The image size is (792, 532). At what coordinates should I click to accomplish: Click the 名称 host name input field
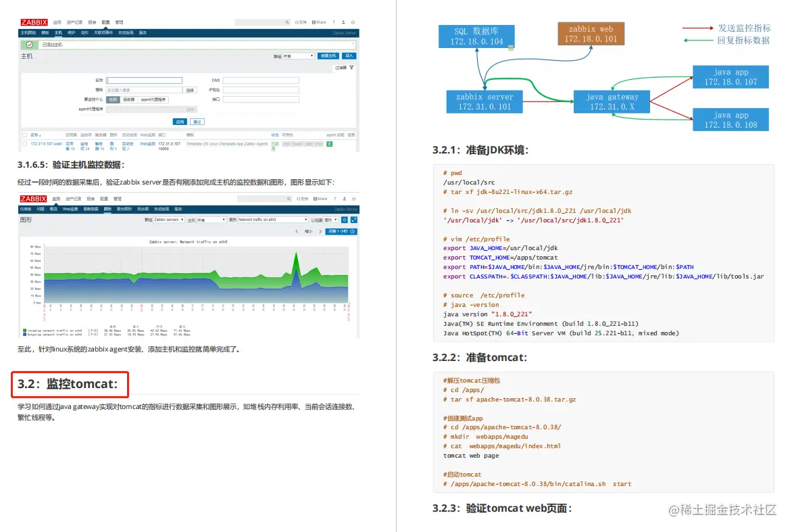click(x=144, y=80)
